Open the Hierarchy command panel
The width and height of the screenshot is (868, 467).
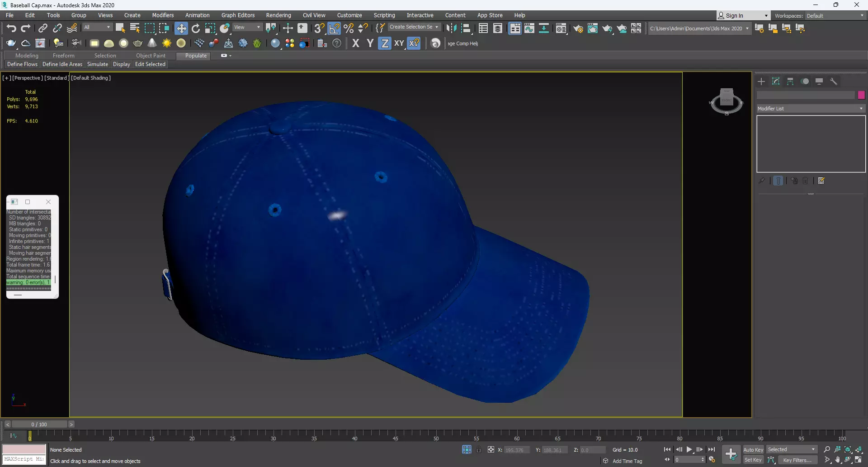click(790, 81)
